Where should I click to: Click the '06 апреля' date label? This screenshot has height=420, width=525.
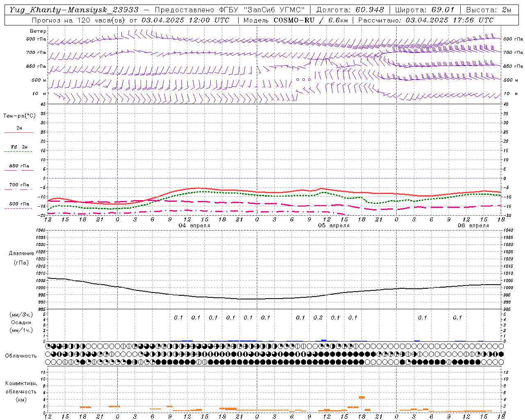[473, 226]
